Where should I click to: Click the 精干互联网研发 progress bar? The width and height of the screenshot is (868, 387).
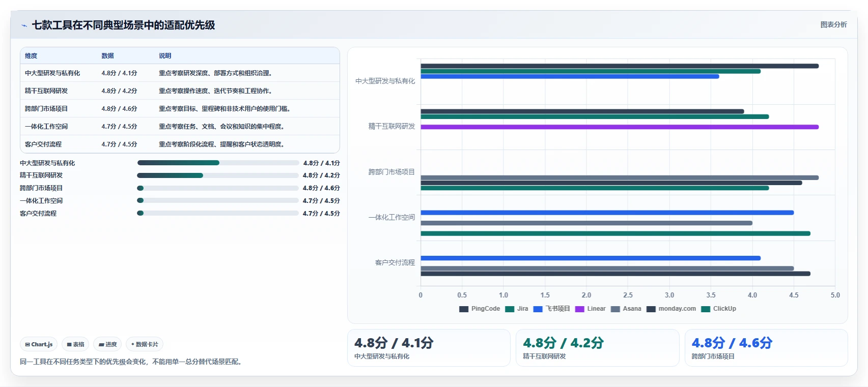218,175
